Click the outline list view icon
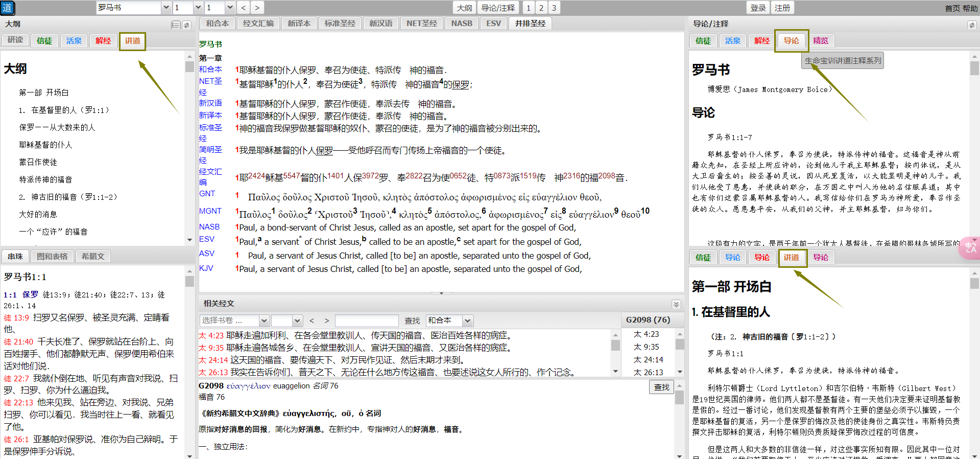This screenshot has height=459, width=980. point(176,25)
